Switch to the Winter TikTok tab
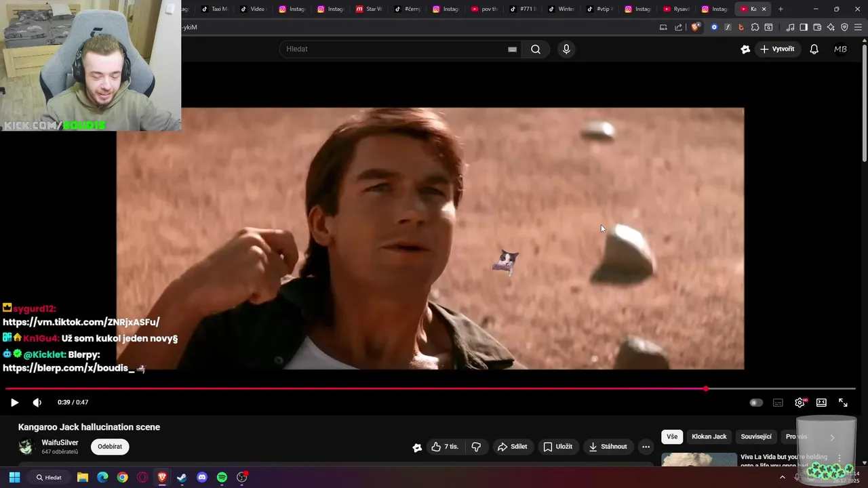The width and height of the screenshot is (868, 488). [561, 9]
